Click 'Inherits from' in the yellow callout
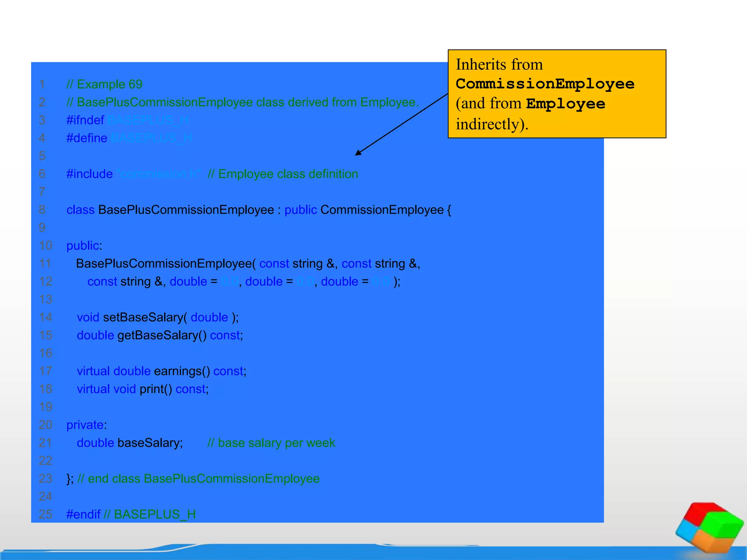The image size is (747, 560). (499, 65)
